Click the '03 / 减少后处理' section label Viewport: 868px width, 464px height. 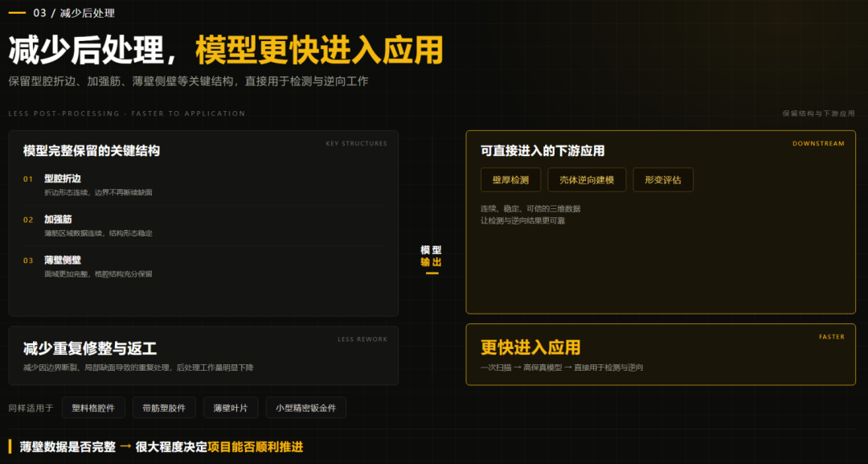click(x=74, y=13)
